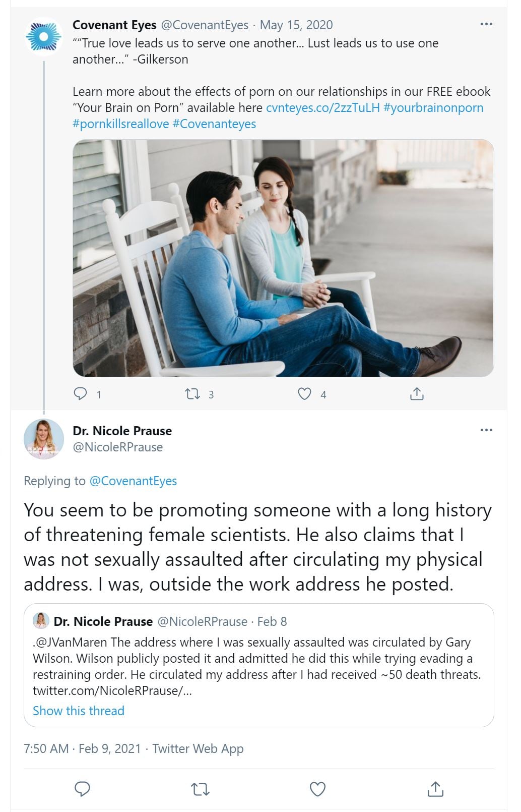Like Dr. Nicole Prause's reply tweet
Viewport: 521px width, 812px height.
point(317,789)
